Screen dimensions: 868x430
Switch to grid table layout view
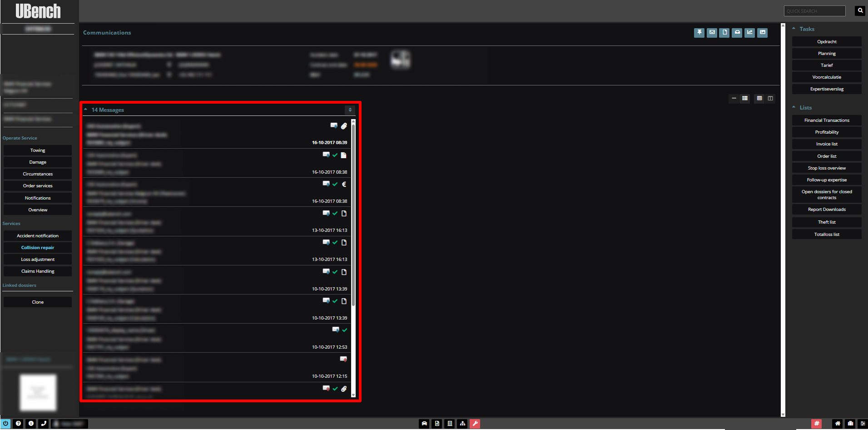tap(759, 99)
